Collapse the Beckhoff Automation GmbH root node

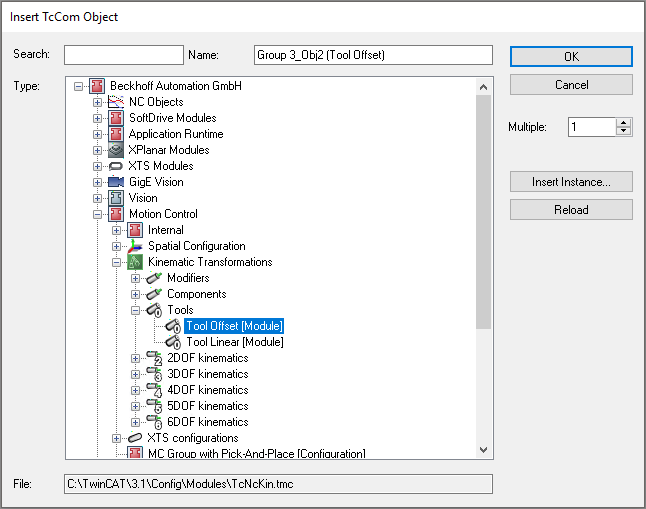(78, 86)
